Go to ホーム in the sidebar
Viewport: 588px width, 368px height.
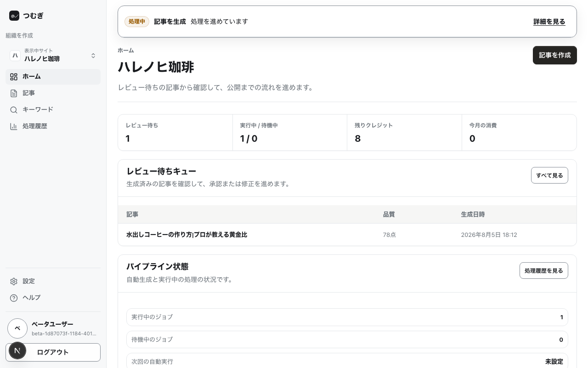(53, 77)
